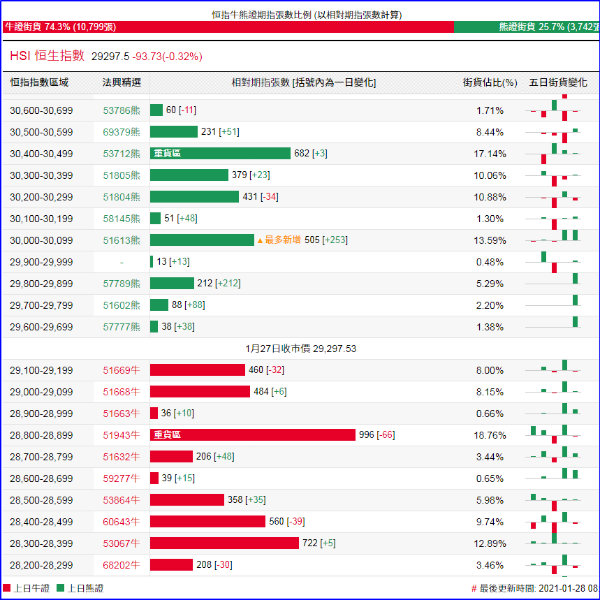600x600 pixels.
Task: Click the red 重貨區 bar for 28,800-28,899
Action: point(253,435)
